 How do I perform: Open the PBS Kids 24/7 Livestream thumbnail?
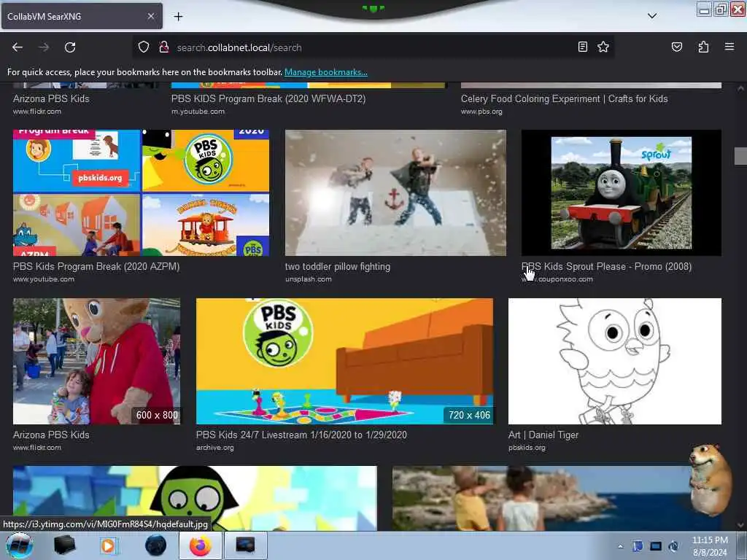click(344, 361)
